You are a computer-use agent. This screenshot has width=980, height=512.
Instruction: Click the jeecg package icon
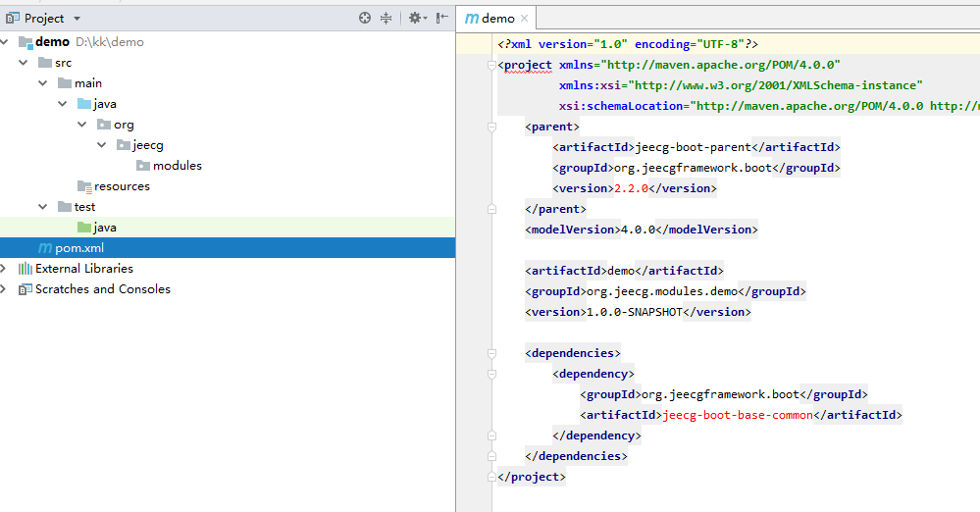pyautogui.click(x=124, y=145)
